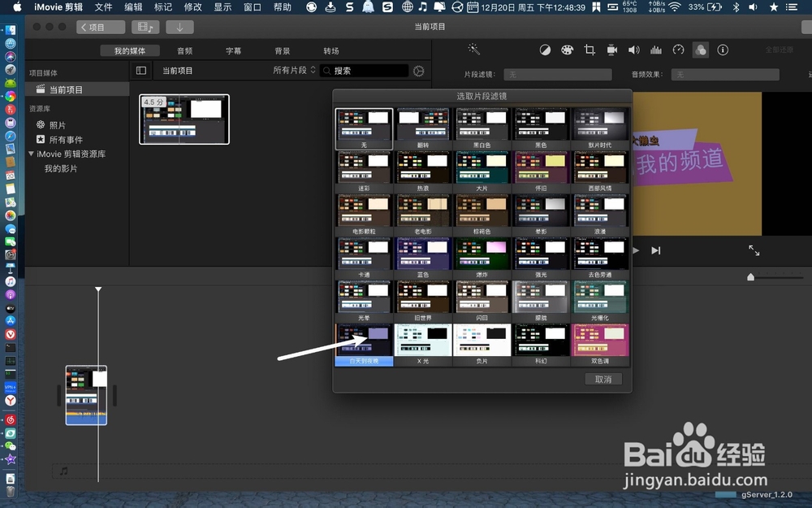Open the 片段滤镜 filter selector field

pyautogui.click(x=558, y=75)
